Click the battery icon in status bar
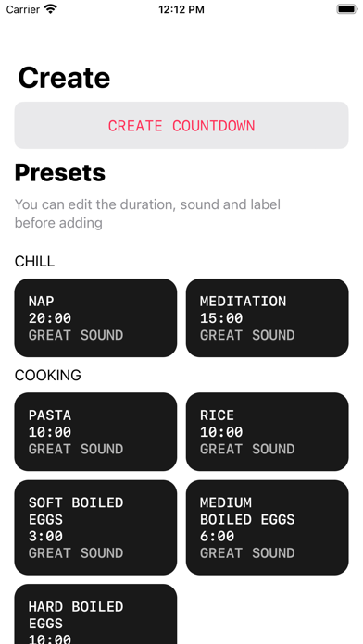 click(347, 9)
